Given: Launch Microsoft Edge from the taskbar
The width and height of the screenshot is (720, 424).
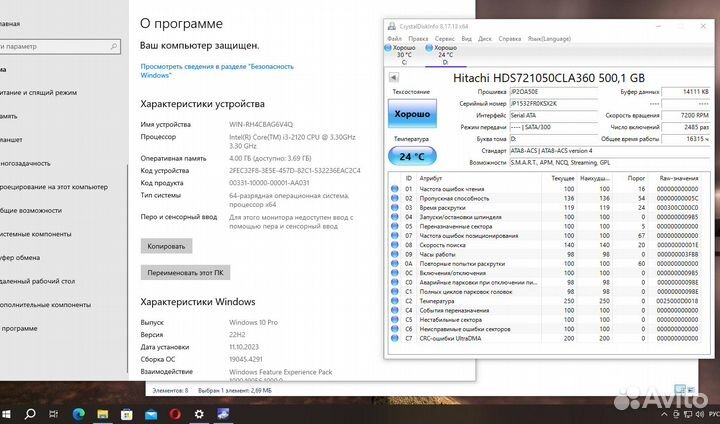Looking at the screenshot, I should 79,414.
